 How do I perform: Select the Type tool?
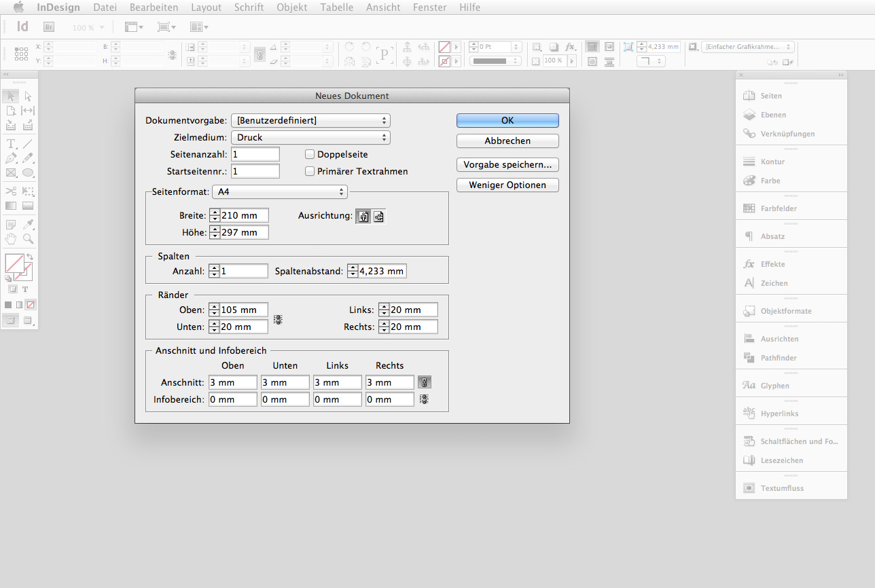coord(10,143)
